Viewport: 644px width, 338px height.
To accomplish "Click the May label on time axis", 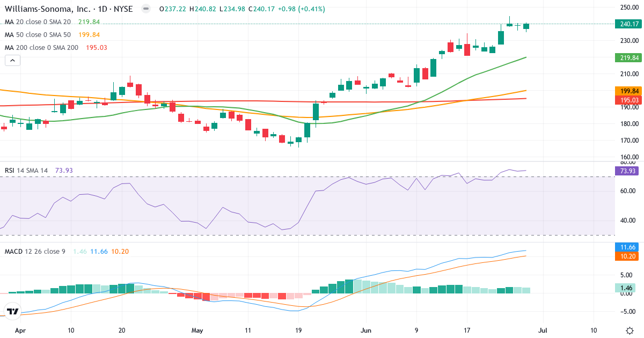I will 199,330.
